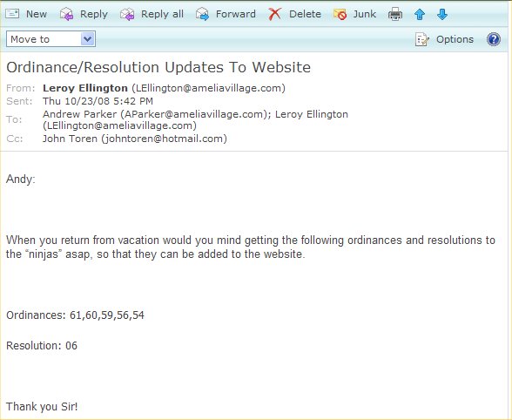Click the Junk text label
512x420 pixels.
click(364, 14)
